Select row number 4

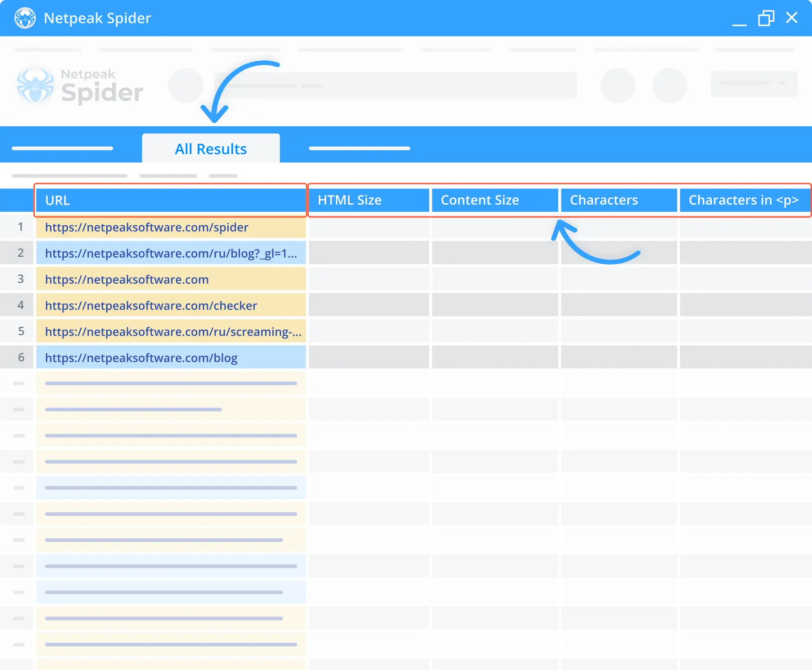pos(17,305)
